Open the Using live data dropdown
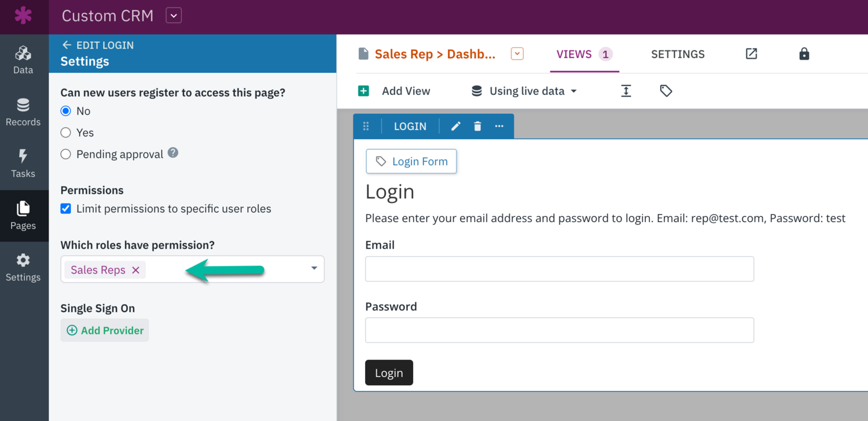The height and width of the screenshot is (421, 868). [525, 91]
